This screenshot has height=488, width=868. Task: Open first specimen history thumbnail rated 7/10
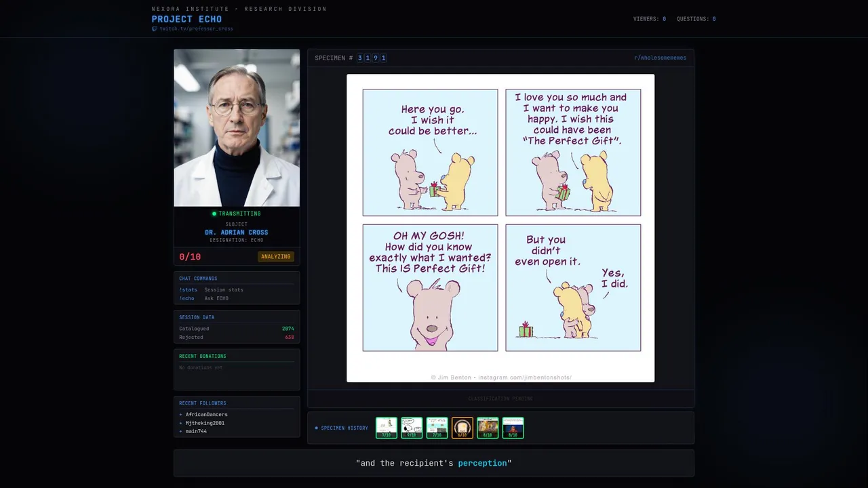click(387, 428)
